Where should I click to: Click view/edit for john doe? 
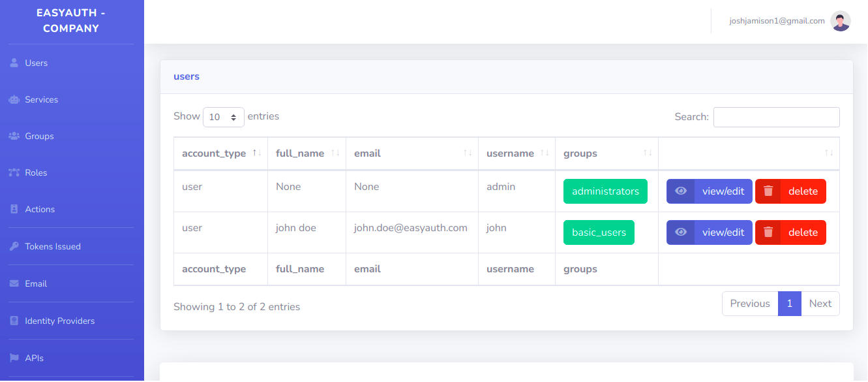coord(710,232)
